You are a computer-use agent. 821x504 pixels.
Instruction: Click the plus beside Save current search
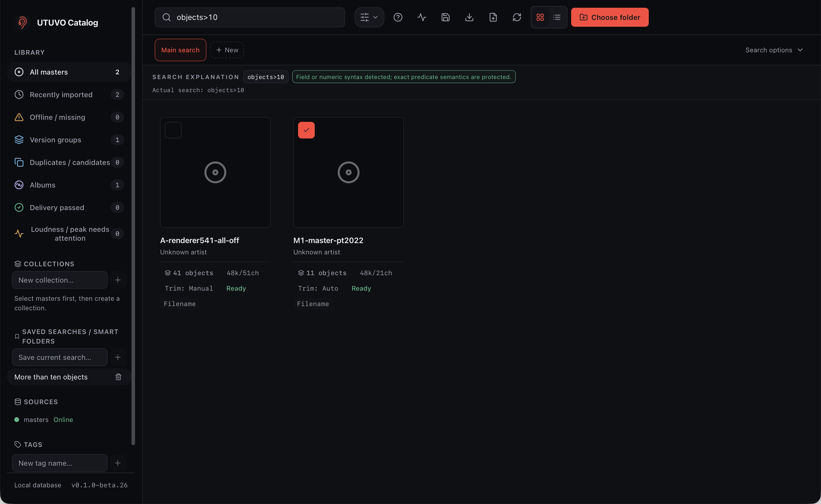[x=118, y=357]
